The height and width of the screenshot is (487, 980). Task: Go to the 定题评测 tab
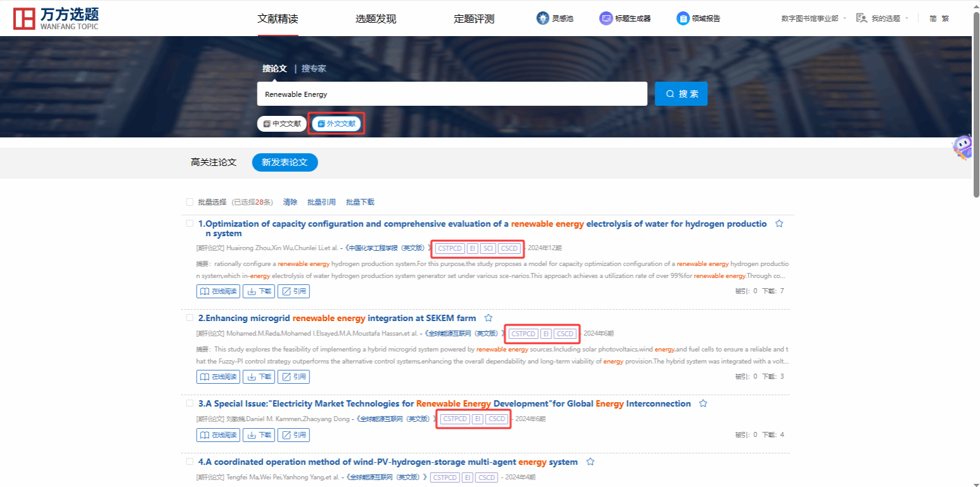point(474,19)
